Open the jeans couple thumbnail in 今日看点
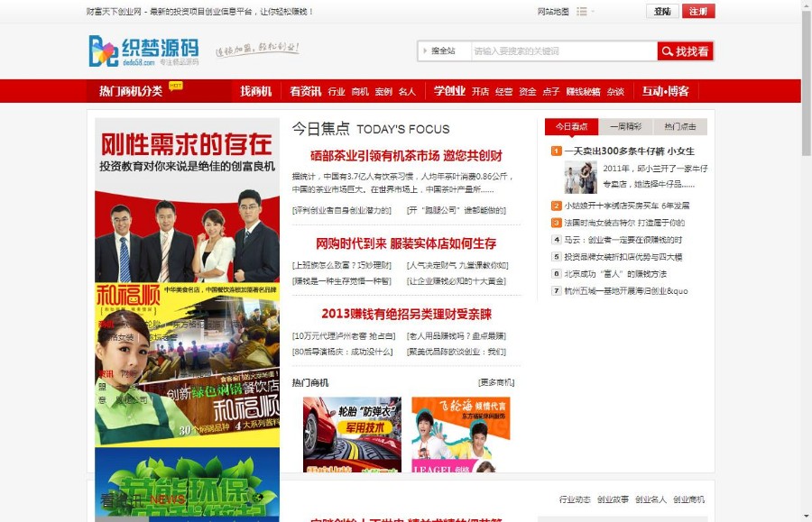 (x=580, y=178)
